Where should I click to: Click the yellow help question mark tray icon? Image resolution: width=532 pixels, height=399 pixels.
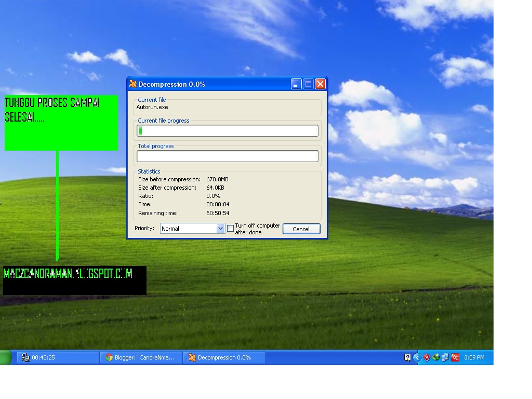click(408, 357)
